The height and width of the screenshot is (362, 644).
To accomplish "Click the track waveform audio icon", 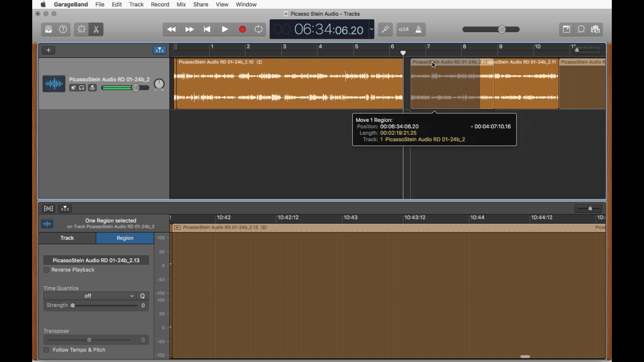I will (54, 84).
